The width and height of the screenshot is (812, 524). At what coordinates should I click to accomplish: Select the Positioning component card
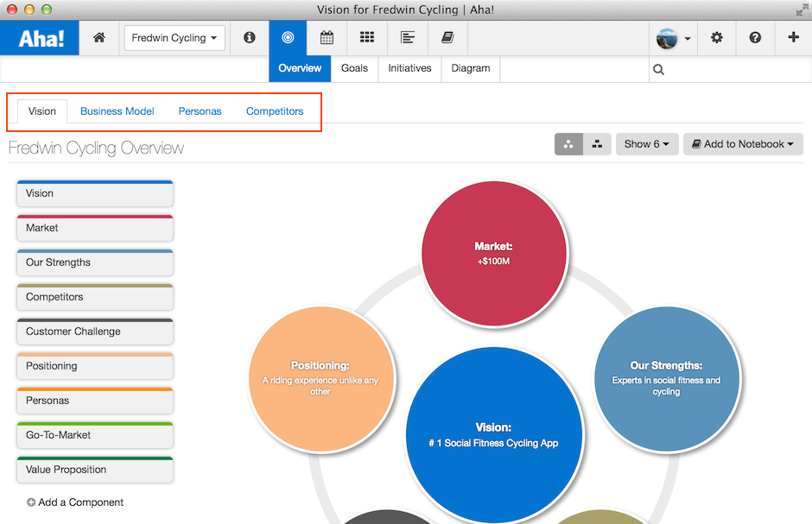coord(95,366)
